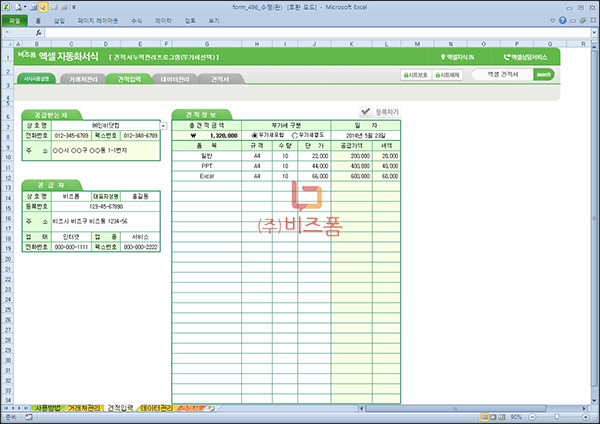Adjust the zoom slider handle in status bar
The image size is (600, 424).
pos(557,417)
